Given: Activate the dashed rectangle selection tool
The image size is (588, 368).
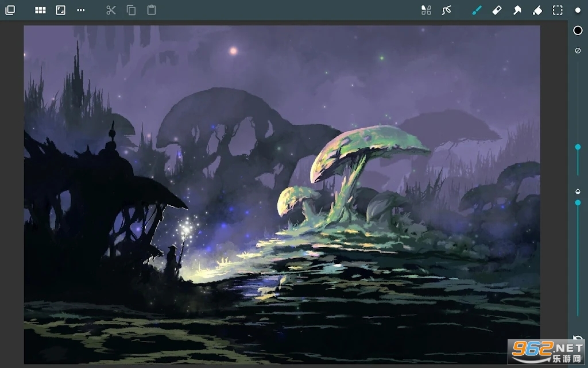Looking at the screenshot, I should (558, 10).
